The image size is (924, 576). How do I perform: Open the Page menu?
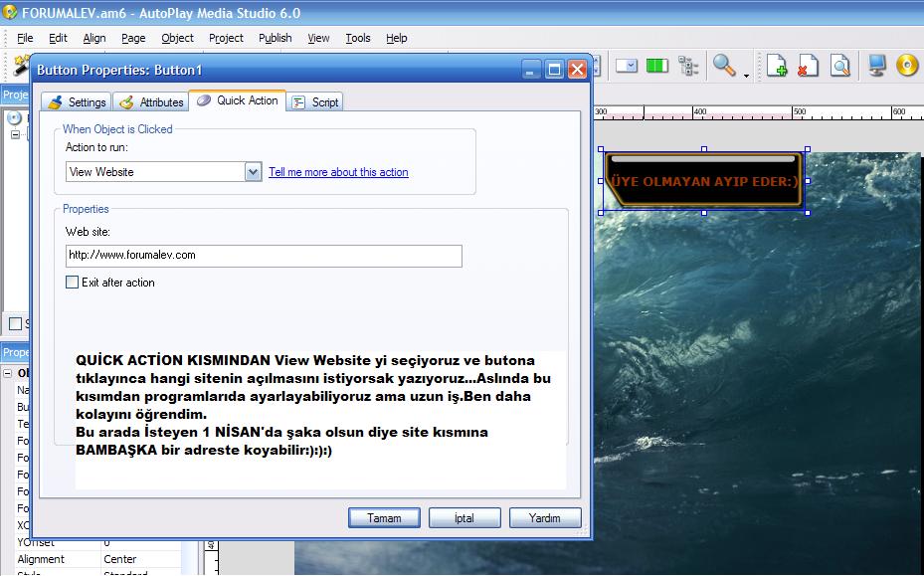point(133,38)
